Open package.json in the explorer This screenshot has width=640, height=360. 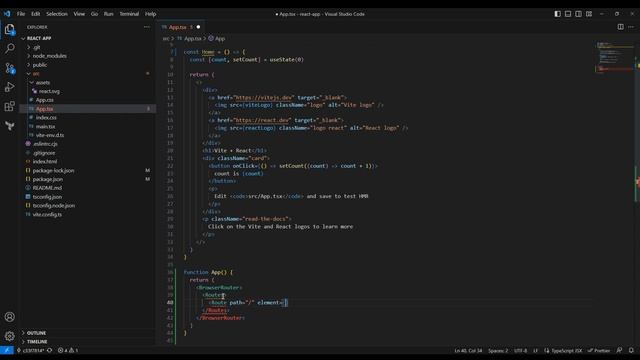[48, 179]
